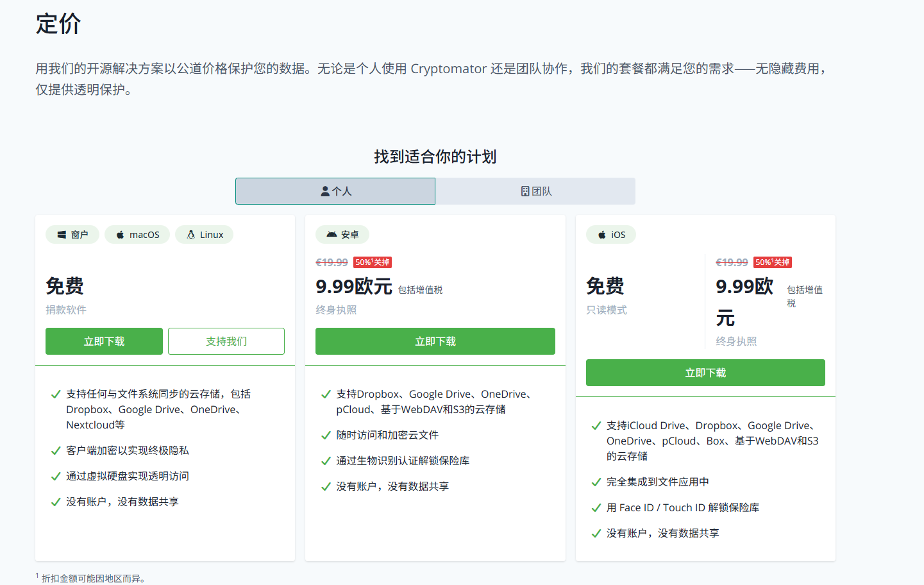This screenshot has height=585, width=924.
Task: Click the Apple logo in the macOS badge
Action: tap(120, 235)
